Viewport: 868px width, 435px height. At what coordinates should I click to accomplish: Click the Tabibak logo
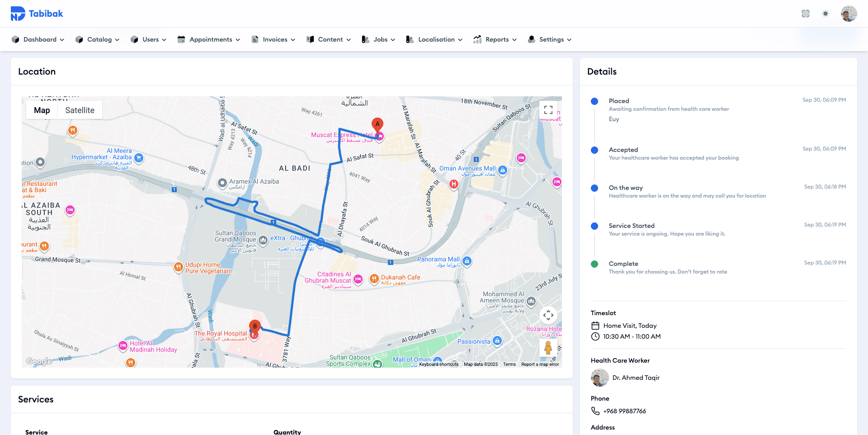(x=37, y=14)
